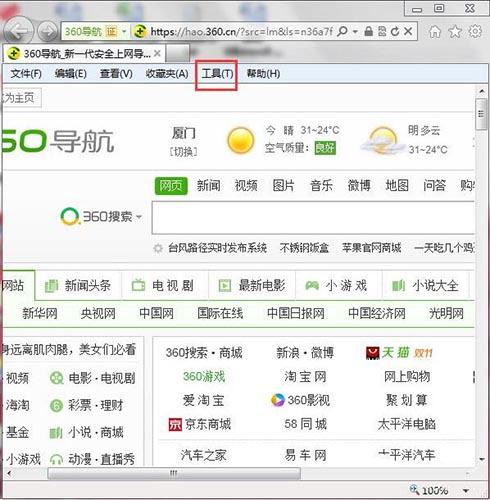The image size is (490, 500).
Task: Open the 58 同 城 link
Action: [x=305, y=424]
